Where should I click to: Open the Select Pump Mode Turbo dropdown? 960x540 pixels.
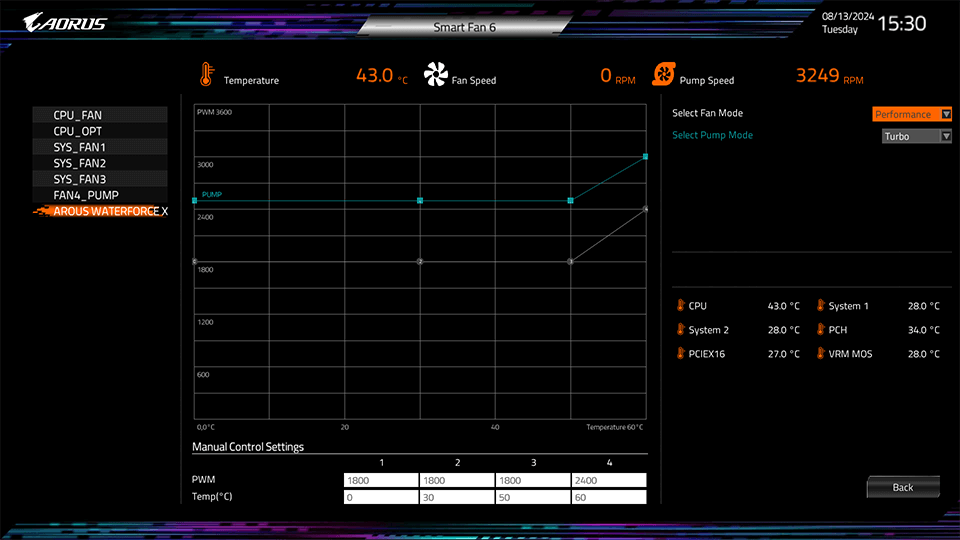coord(916,136)
